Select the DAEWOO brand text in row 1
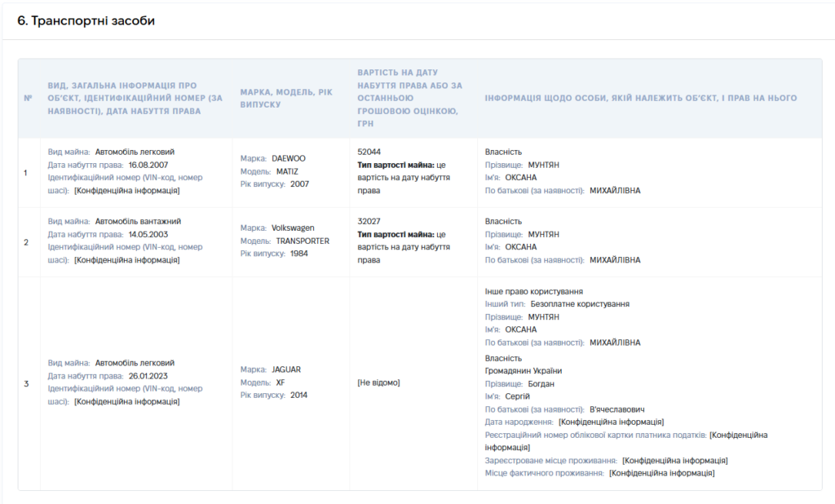 [289, 158]
